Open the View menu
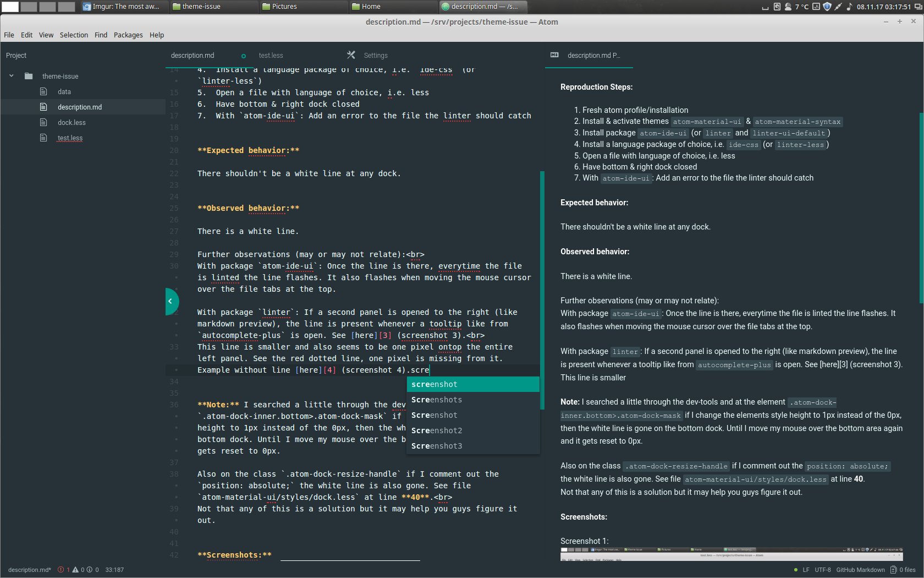This screenshot has height=578, width=924. coord(46,35)
